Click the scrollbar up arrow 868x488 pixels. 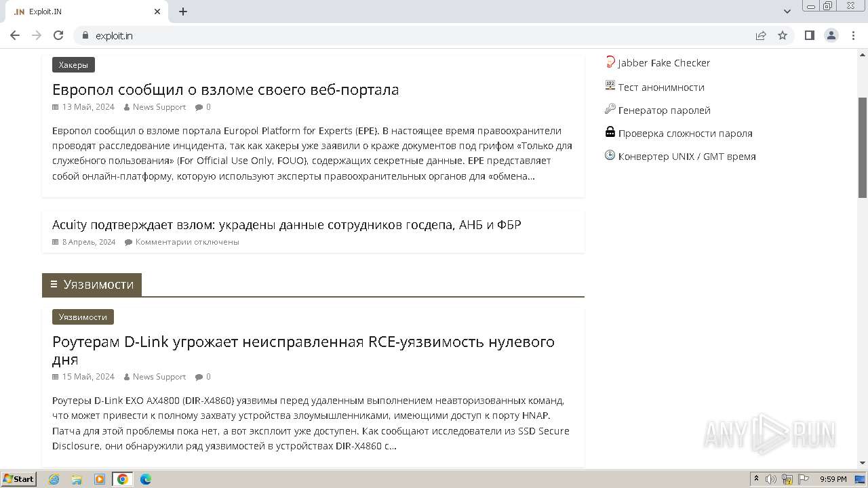863,54
